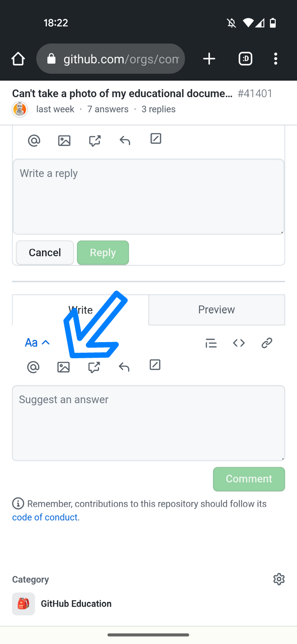
Task: Open the GitHub Education category
Action: (76, 604)
